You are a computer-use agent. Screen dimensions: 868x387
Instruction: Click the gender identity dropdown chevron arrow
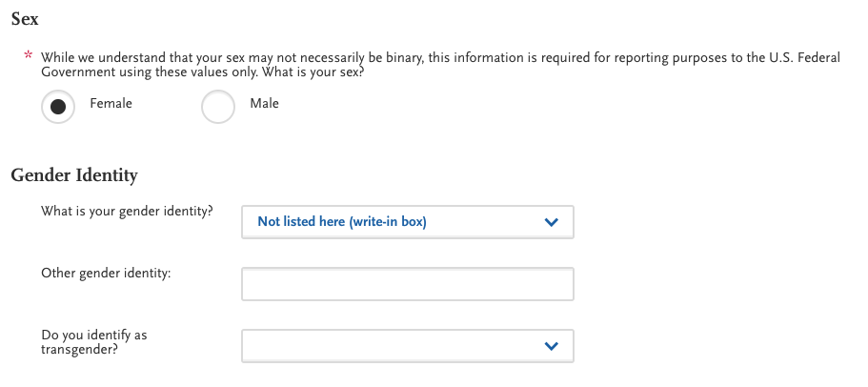(551, 222)
